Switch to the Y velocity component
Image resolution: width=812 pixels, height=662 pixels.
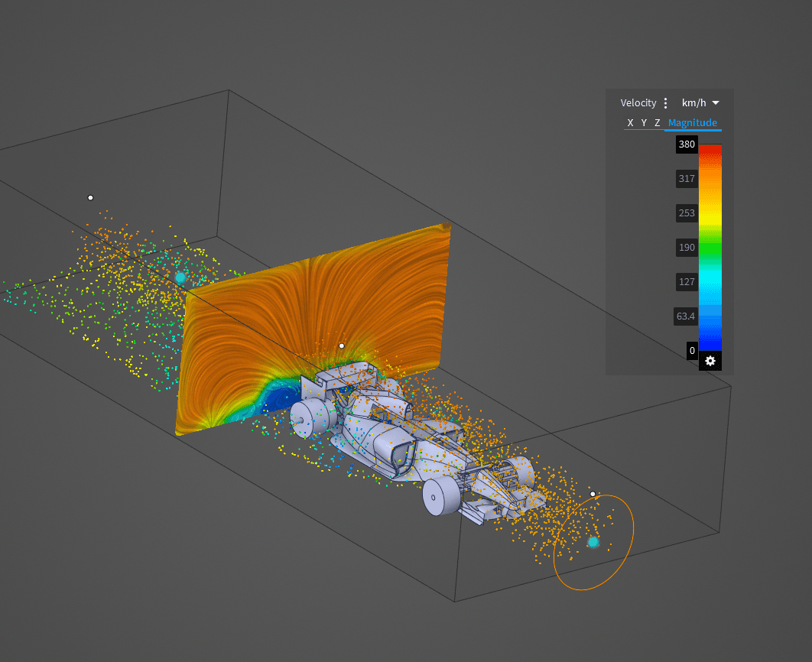pos(643,122)
